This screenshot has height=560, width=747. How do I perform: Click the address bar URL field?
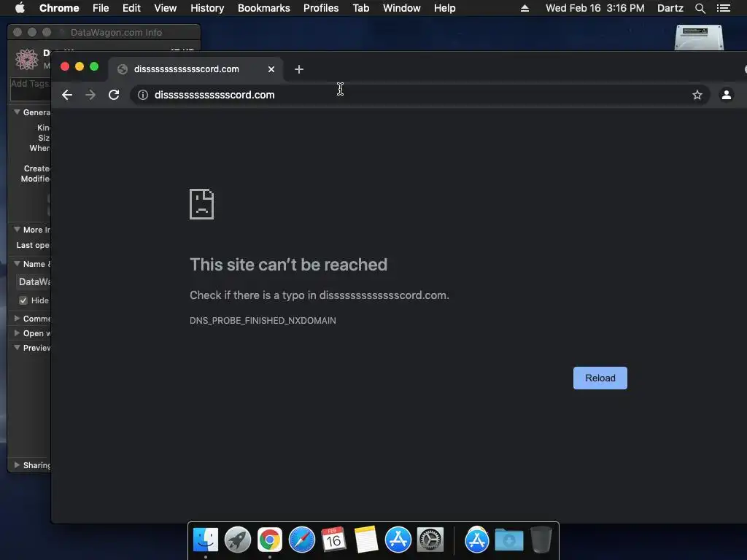tap(419, 95)
